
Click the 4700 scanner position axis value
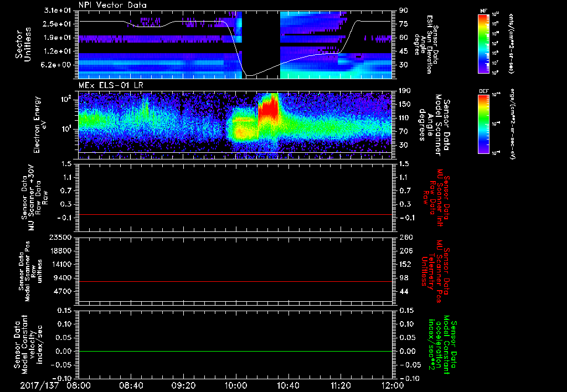63,291
